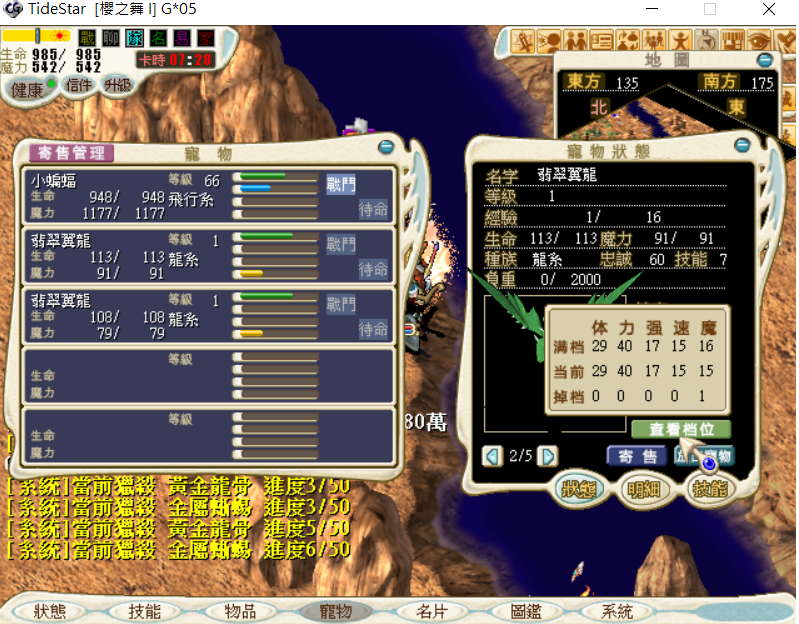
Task: Go to next pet with right arrow
Action: (548, 456)
